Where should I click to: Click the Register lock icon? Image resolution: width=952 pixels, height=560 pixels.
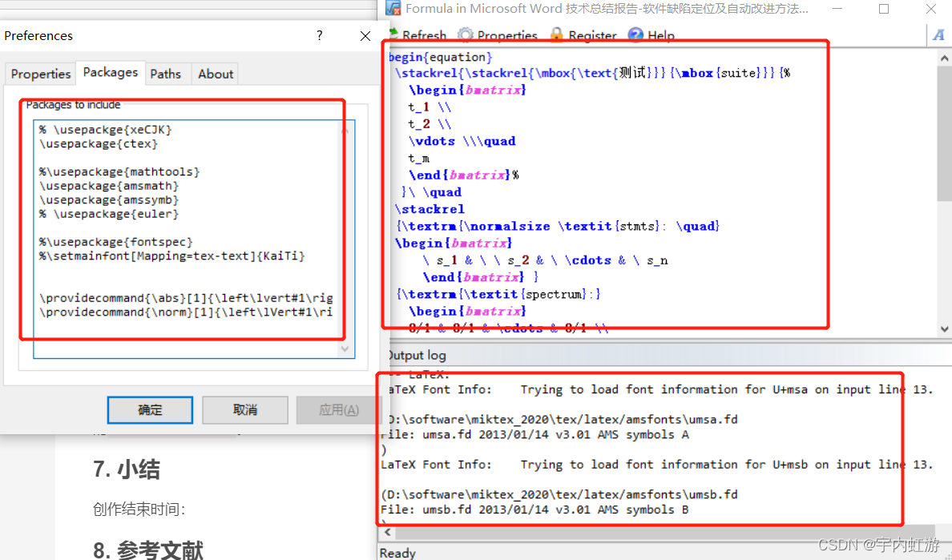pyautogui.click(x=557, y=35)
